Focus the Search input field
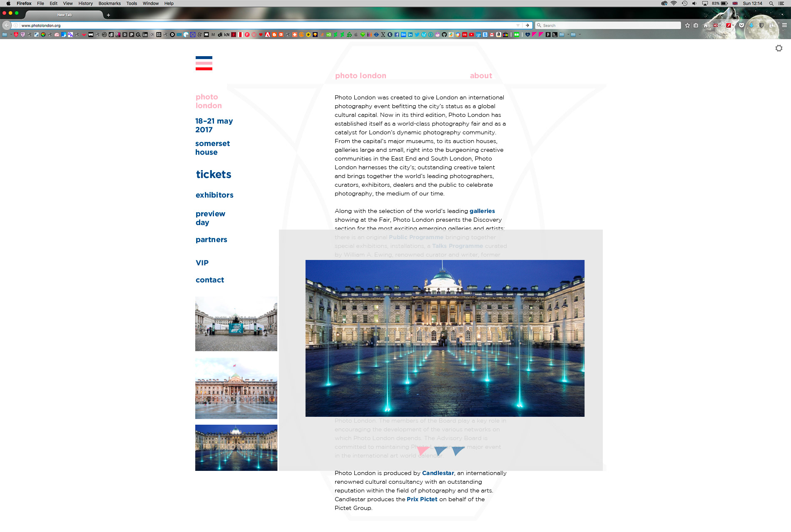 click(x=608, y=25)
